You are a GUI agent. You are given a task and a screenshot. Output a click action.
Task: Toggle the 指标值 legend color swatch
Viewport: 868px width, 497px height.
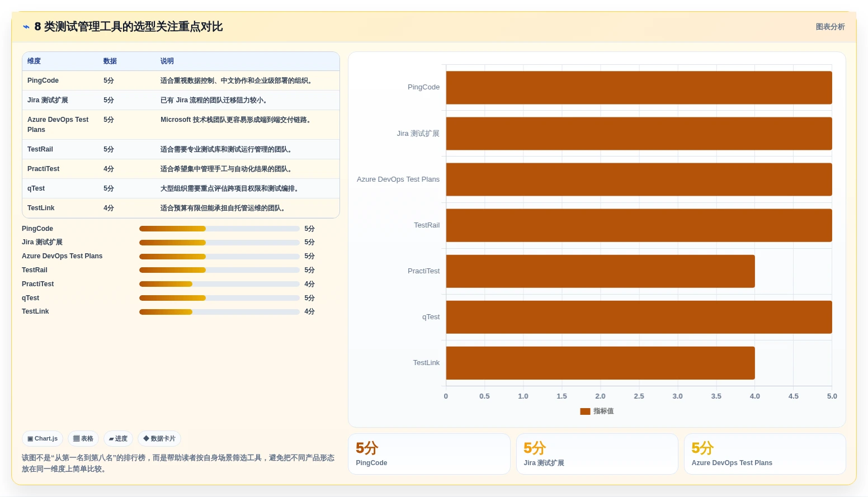point(585,411)
